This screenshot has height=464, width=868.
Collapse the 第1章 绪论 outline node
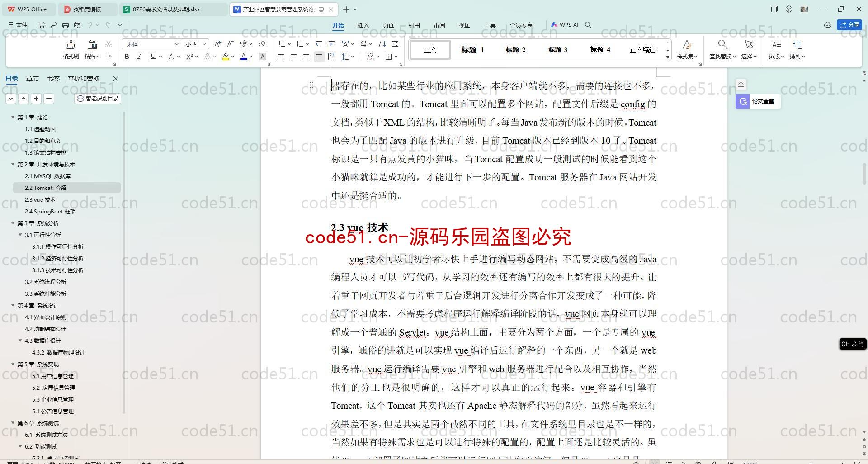13,117
